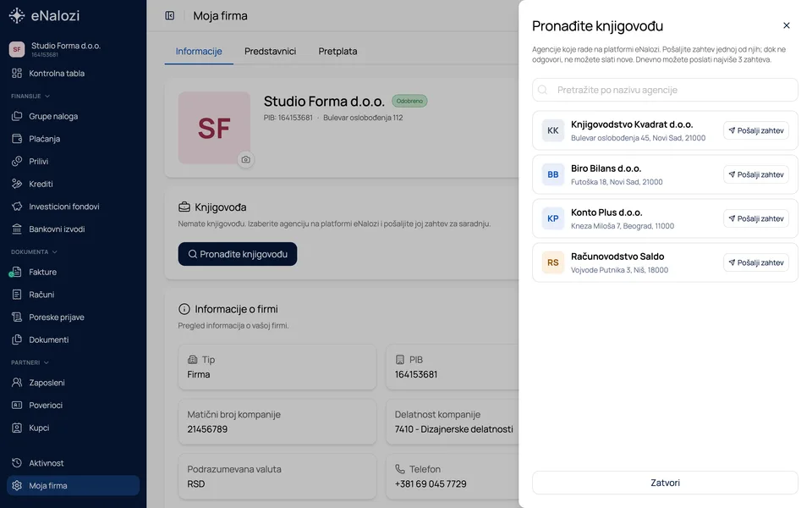Click the Informacije o firmi info icon
The width and height of the screenshot is (812, 508).
[184, 310]
